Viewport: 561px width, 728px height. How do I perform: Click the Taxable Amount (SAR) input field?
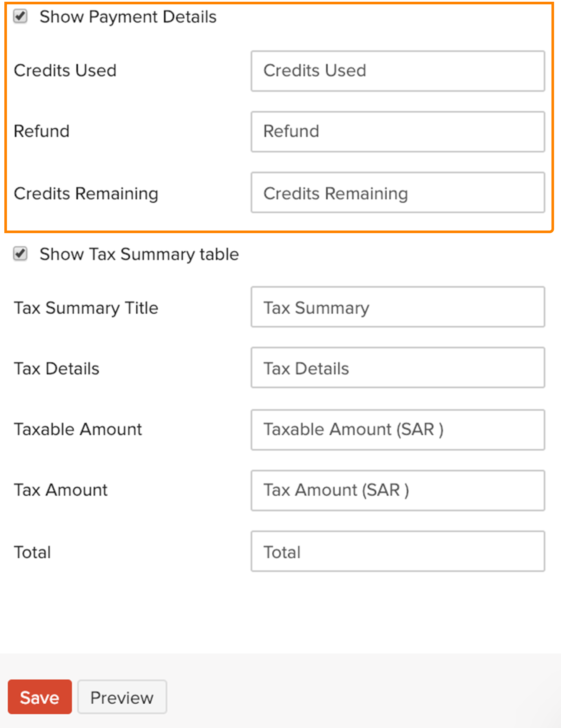point(398,430)
